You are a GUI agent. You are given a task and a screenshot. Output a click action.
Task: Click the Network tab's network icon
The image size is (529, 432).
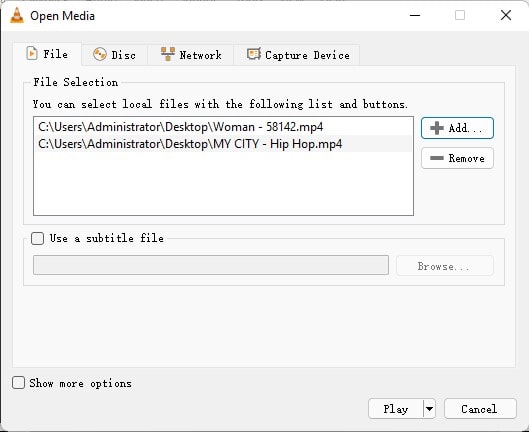pyautogui.click(x=168, y=54)
